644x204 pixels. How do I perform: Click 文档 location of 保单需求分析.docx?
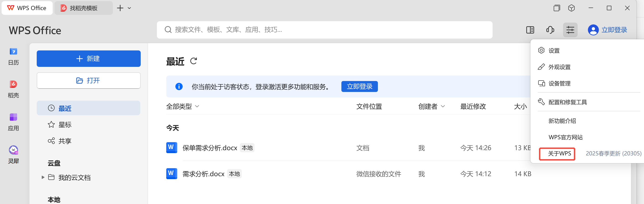(x=363, y=148)
